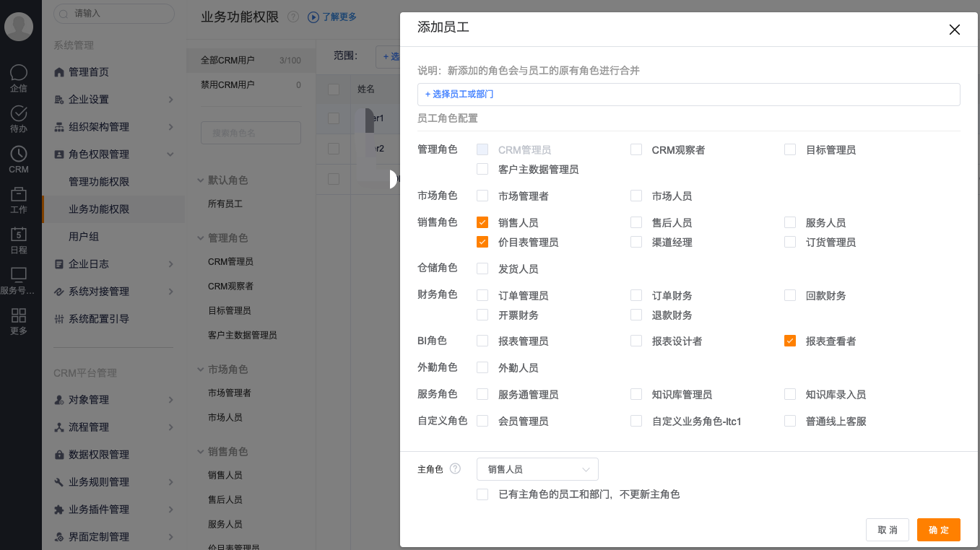Check the CRM观察者 role
Screen dimensions: 980x550
coord(636,149)
